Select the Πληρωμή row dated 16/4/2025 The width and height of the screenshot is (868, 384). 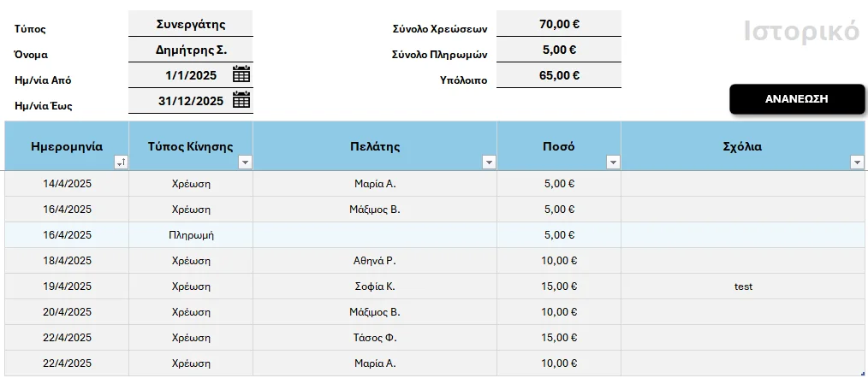click(x=435, y=235)
